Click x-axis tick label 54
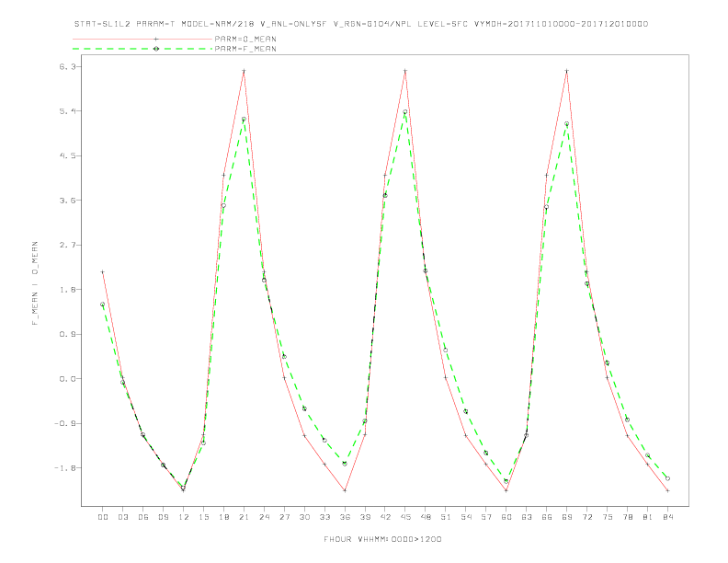728x563 pixels. tap(466, 517)
